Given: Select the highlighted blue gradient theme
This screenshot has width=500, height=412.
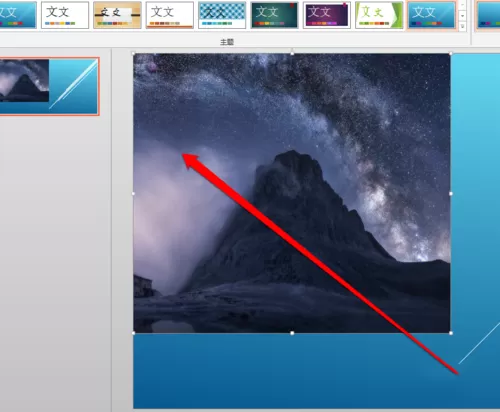Looking at the screenshot, I should click(431, 15).
